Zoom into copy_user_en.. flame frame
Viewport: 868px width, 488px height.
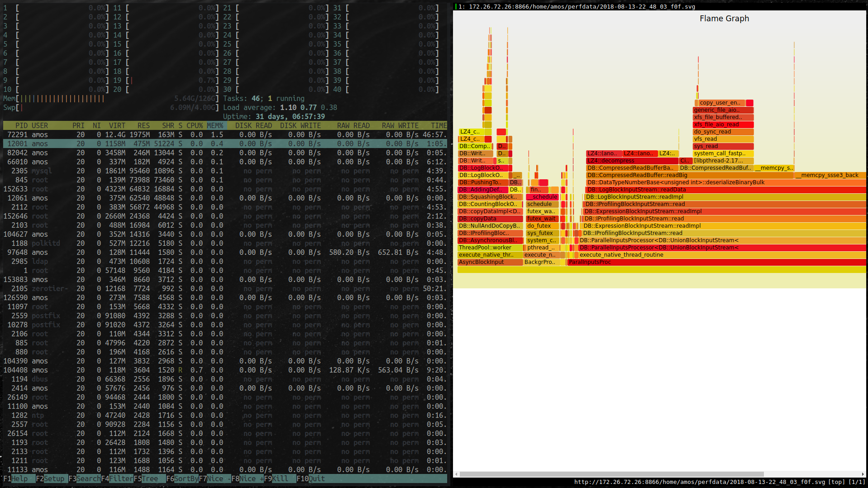pos(722,103)
